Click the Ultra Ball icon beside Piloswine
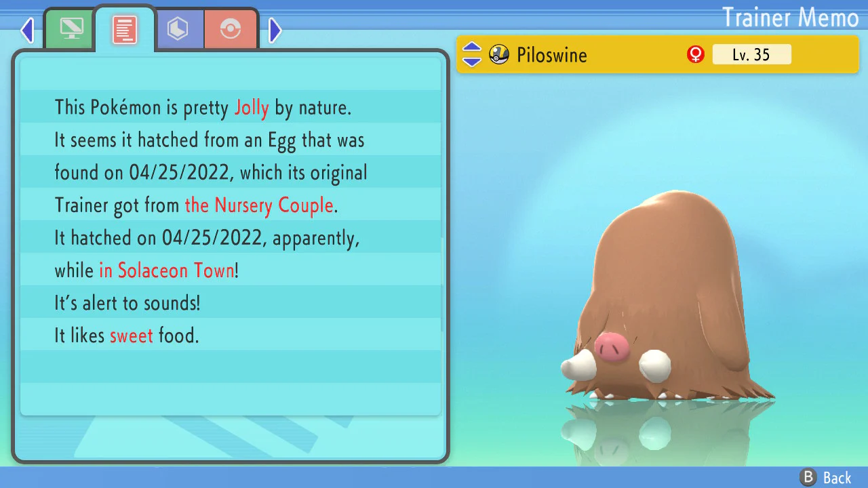Screen dimensions: 868x488 [x=499, y=54]
